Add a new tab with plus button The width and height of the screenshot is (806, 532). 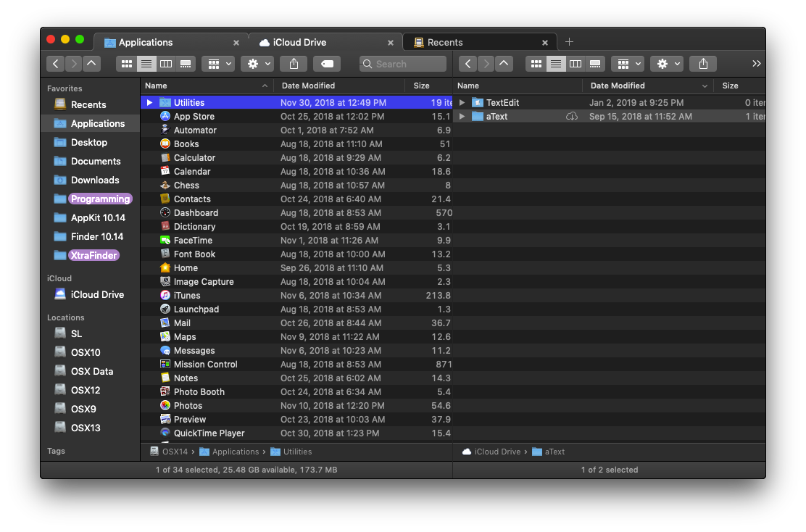[x=569, y=42]
